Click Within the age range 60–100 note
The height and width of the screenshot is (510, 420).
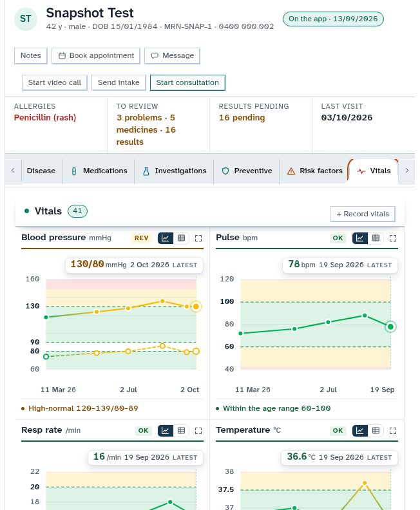coord(277,408)
